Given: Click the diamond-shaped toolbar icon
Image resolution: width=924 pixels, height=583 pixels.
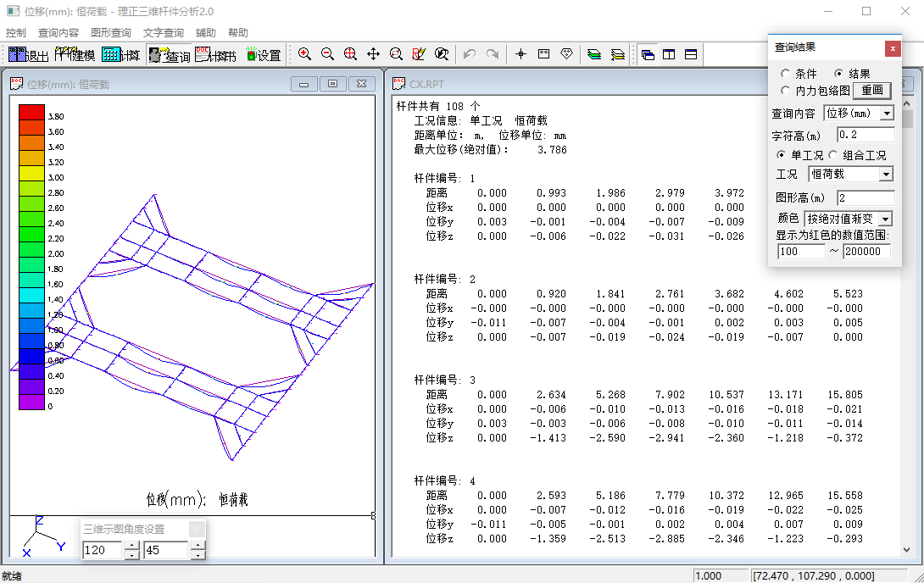Looking at the screenshot, I should (567, 54).
